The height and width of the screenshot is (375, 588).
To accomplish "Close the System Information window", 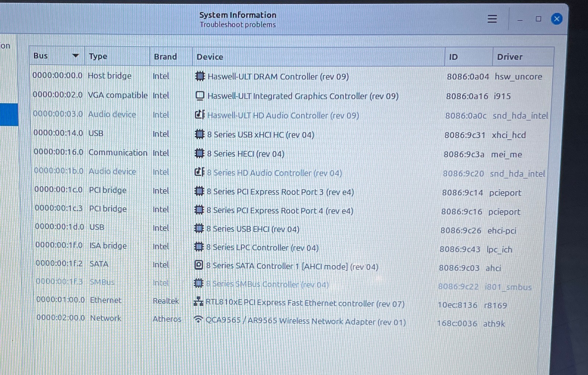I will pyautogui.click(x=556, y=19).
